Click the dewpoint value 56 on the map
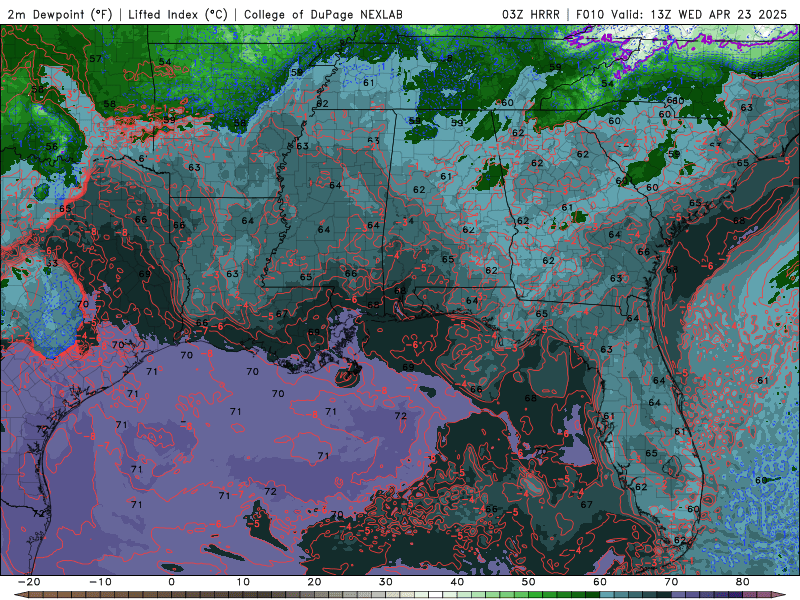The height and width of the screenshot is (600, 800). pos(52,146)
